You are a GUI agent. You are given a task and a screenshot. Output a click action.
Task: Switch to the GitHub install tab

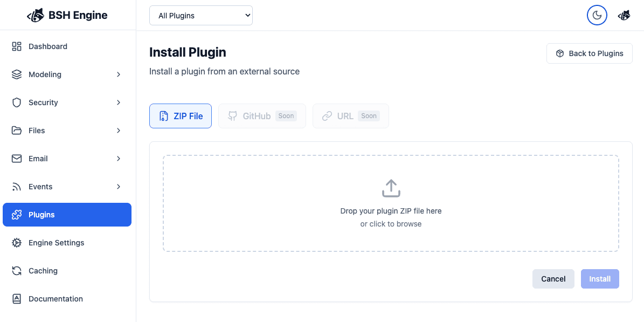point(262,115)
